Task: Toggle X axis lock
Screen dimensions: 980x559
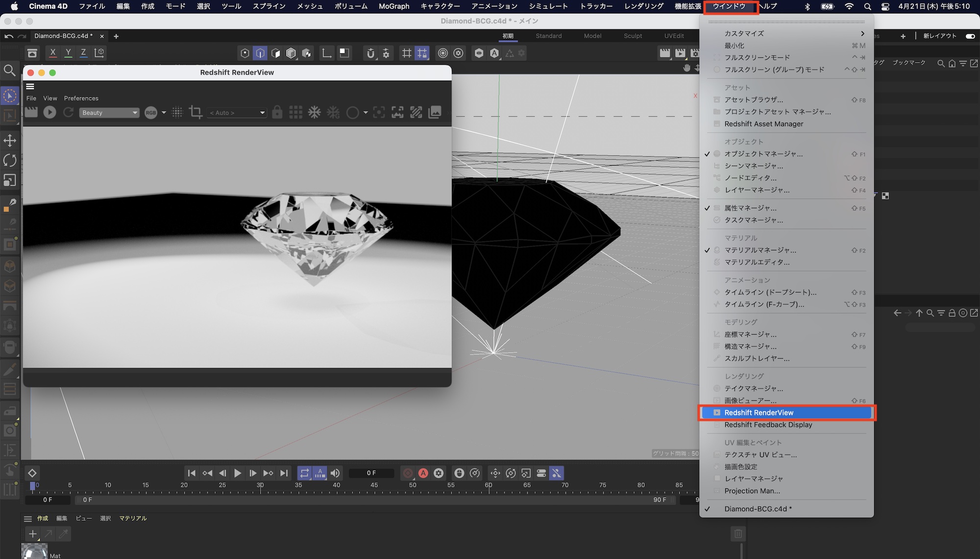Action: pyautogui.click(x=53, y=53)
